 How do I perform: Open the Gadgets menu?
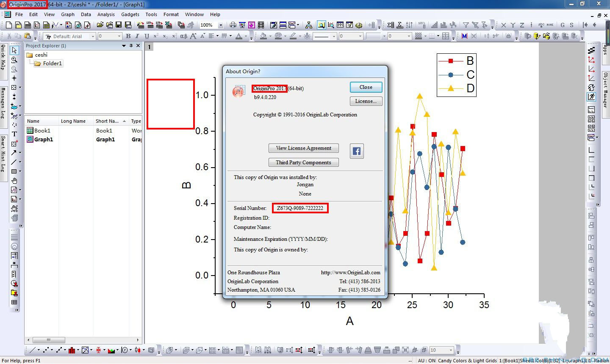pos(130,14)
